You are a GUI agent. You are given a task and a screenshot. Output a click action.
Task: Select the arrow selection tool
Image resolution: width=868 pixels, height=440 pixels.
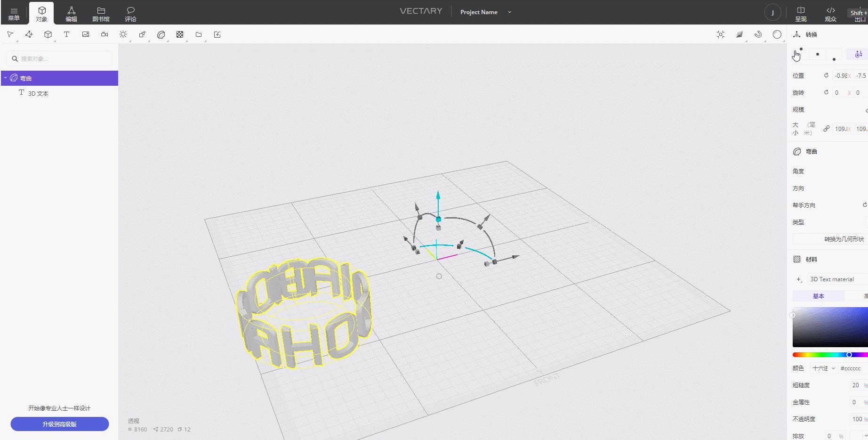pos(10,34)
